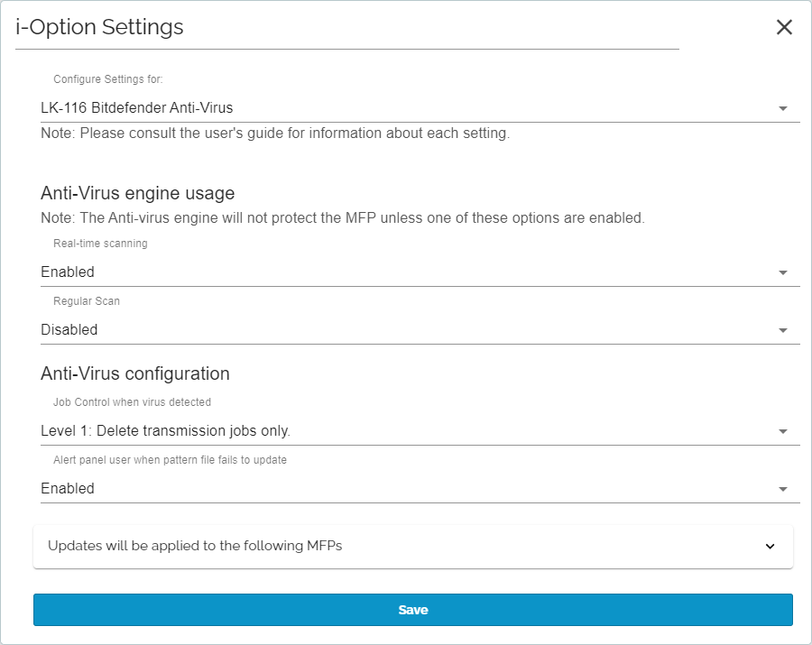The image size is (812, 645).
Task: Close the i-Option Settings dialog
Action: (x=784, y=27)
